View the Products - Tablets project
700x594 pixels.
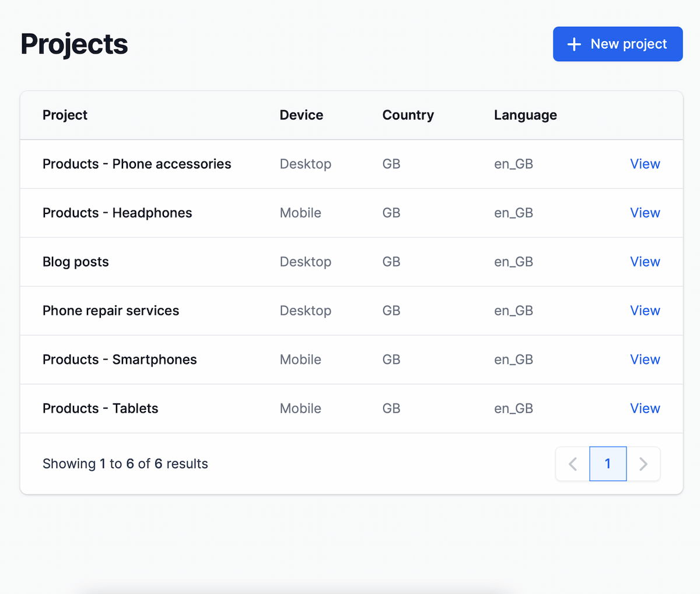(x=645, y=409)
